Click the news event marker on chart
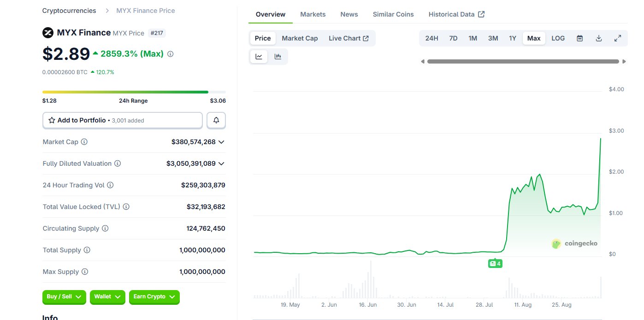Viewport: 644px width, 320px height. [x=495, y=264]
